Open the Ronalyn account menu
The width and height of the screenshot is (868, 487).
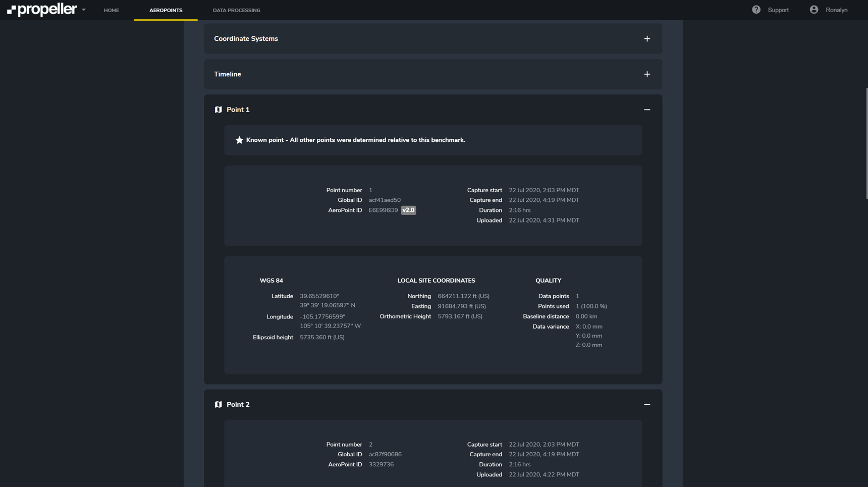click(x=836, y=10)
